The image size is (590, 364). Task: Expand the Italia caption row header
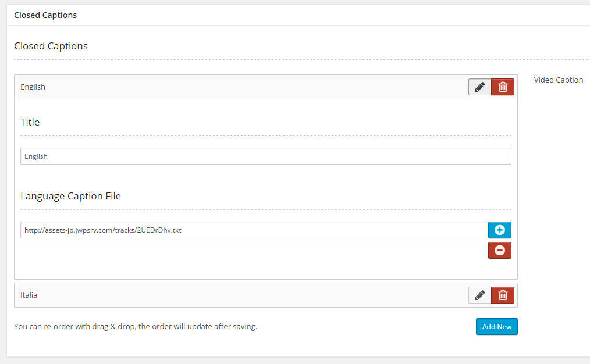[x=233, y=295]
